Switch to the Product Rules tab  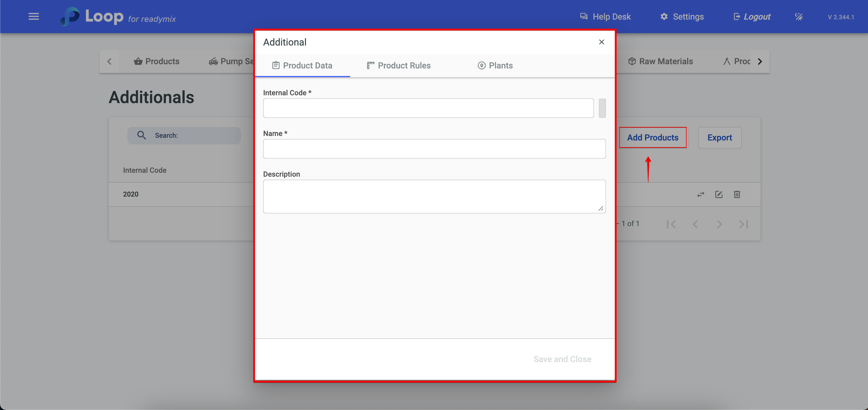coord(399,66)
